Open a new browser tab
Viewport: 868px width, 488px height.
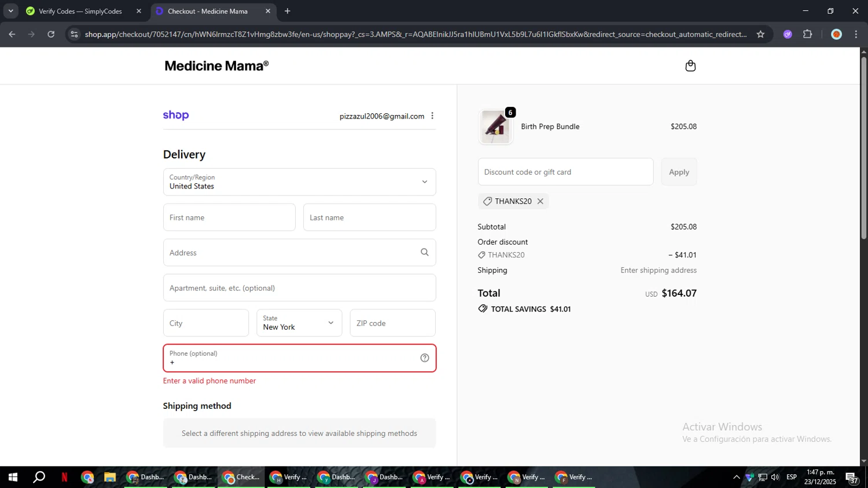point(288,11)
